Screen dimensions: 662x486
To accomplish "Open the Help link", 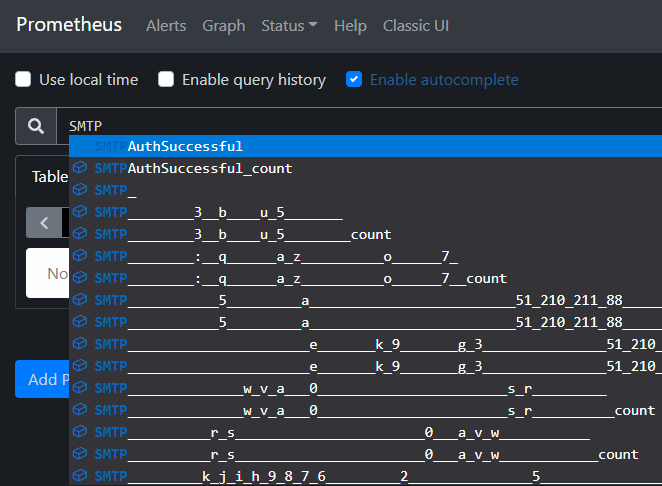I will [350, 26].
